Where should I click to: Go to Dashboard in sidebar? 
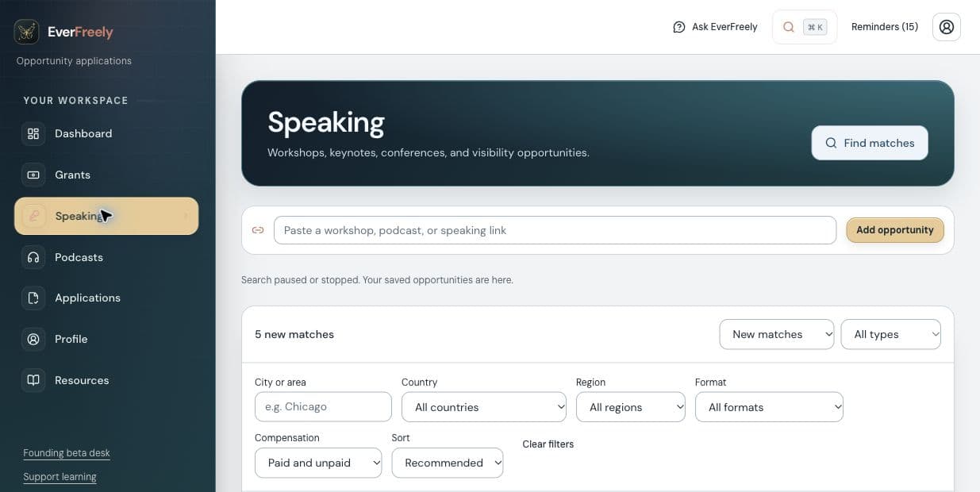106,133
